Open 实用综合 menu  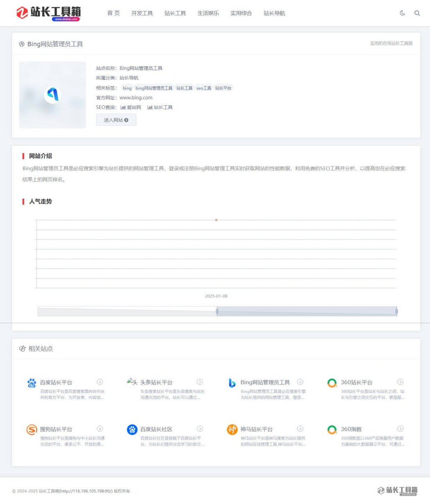pos(241,13)
